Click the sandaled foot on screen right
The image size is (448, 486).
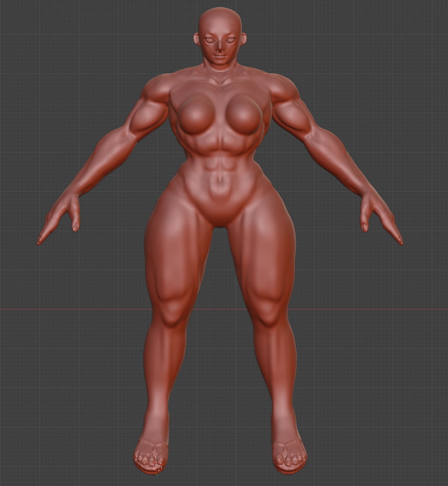(289, 457)
